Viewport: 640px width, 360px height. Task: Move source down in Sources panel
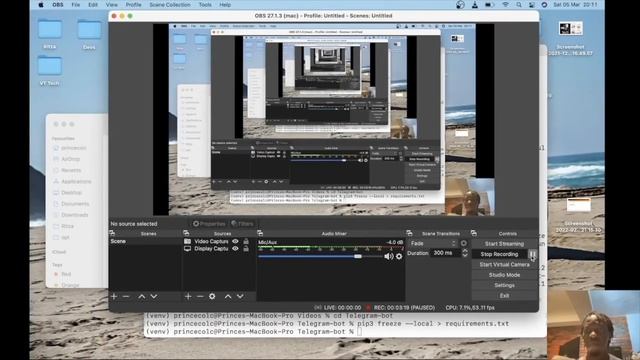pyautogui.click(x=240, y=296)
